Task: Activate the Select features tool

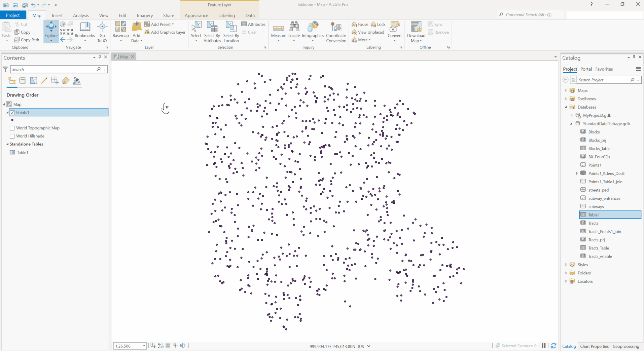Action: click(196, 31)
